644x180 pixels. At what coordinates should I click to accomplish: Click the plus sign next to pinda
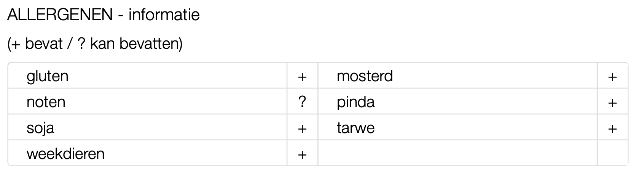pos(612,103)
